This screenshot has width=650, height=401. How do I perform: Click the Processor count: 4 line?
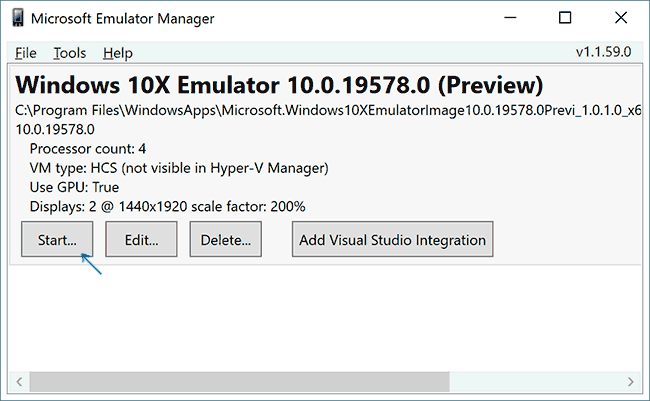pyautogui.click(x=88, y=148)
